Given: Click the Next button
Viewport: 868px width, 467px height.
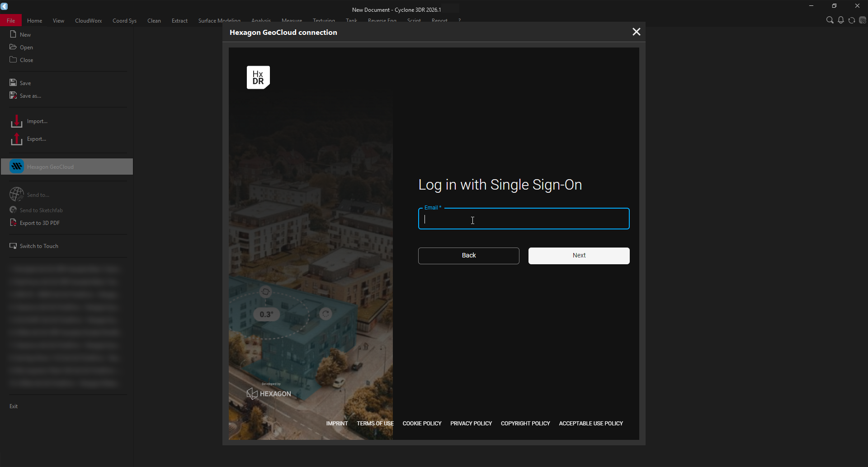Looking at the screenshot, I should tap(579, 256).
